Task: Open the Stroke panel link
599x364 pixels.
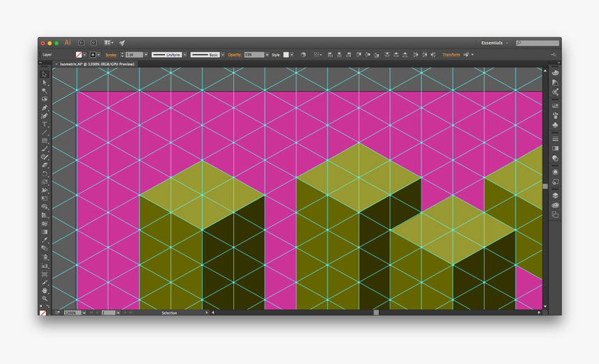Action: (x=111, y=54)
